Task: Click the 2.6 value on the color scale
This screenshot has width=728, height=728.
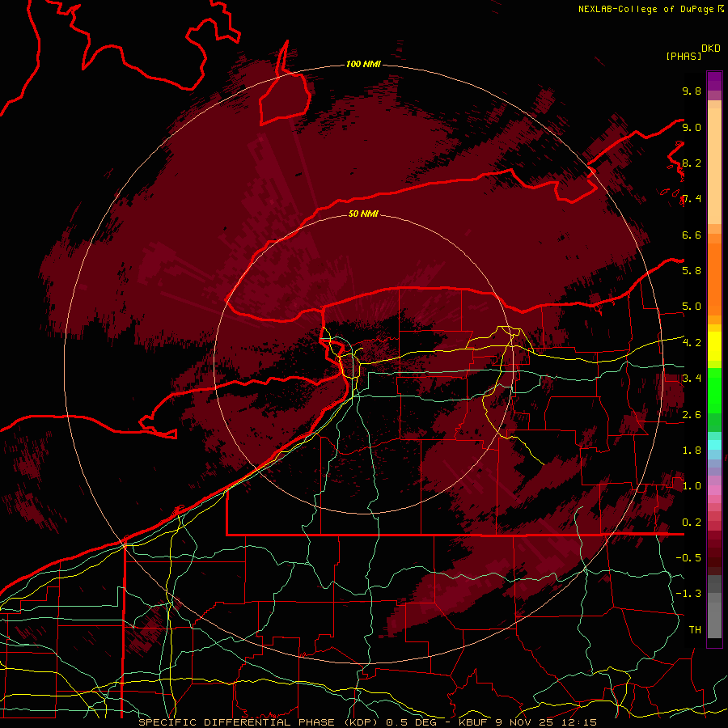Action: (692, 414)
